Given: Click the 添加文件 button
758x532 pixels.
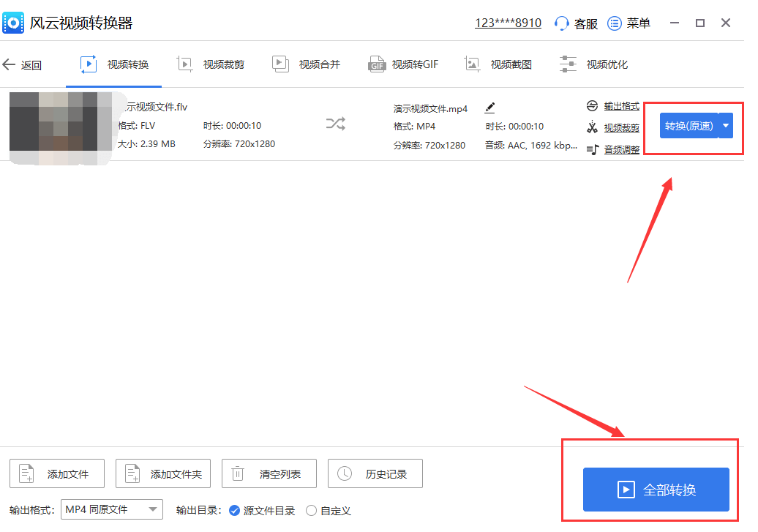Looking at the screenshot, I should [57, 474].
